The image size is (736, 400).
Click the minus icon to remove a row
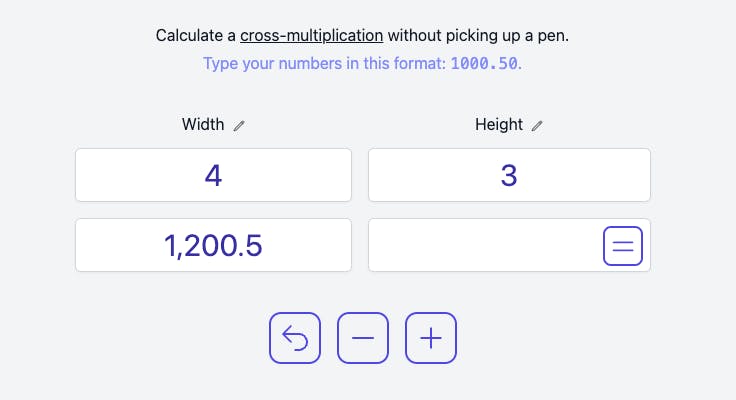point(363,338)
